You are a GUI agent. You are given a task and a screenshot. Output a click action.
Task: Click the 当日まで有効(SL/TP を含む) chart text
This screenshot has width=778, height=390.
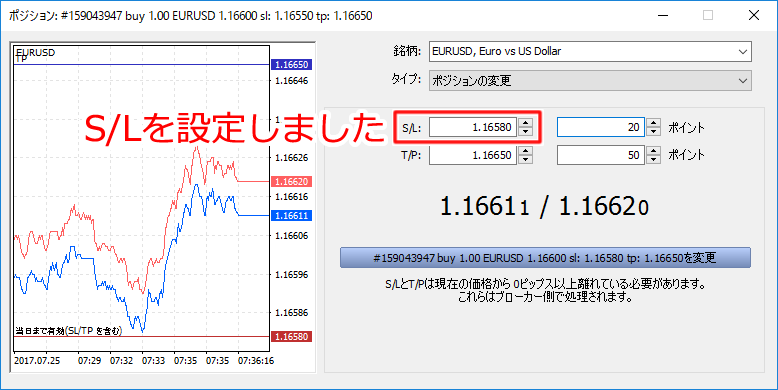click(x=68, y=331)
